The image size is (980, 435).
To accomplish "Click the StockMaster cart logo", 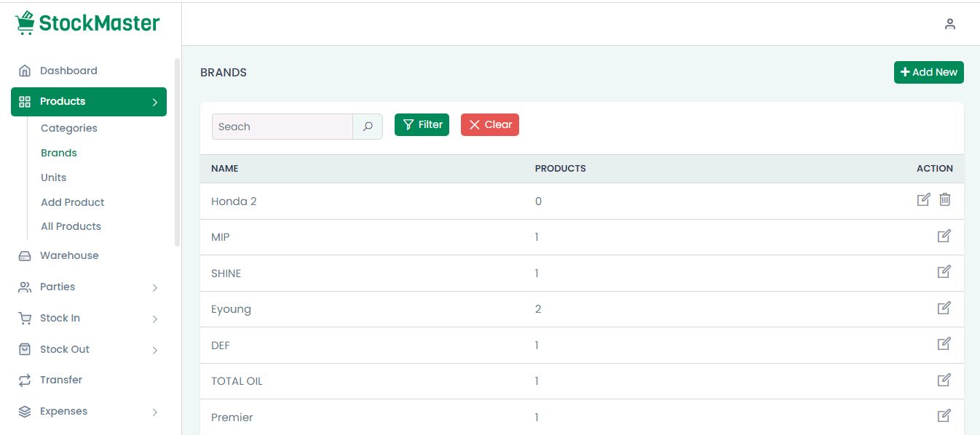I will point(25,23).
